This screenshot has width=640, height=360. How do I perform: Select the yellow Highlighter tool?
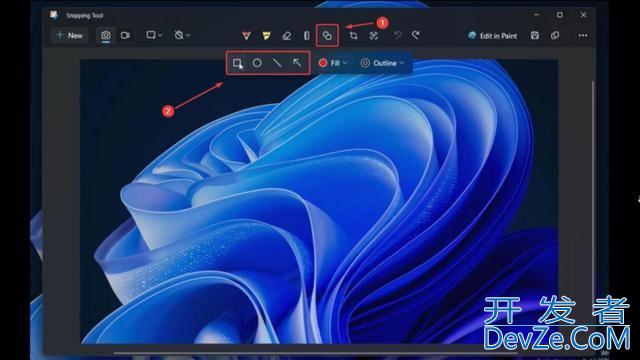[x=267, y=36]
